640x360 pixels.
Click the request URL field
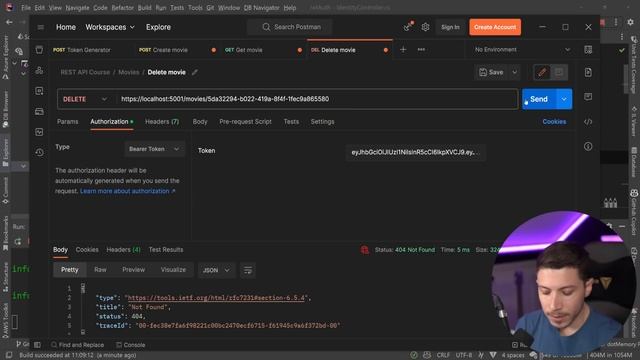pos(316,99)
